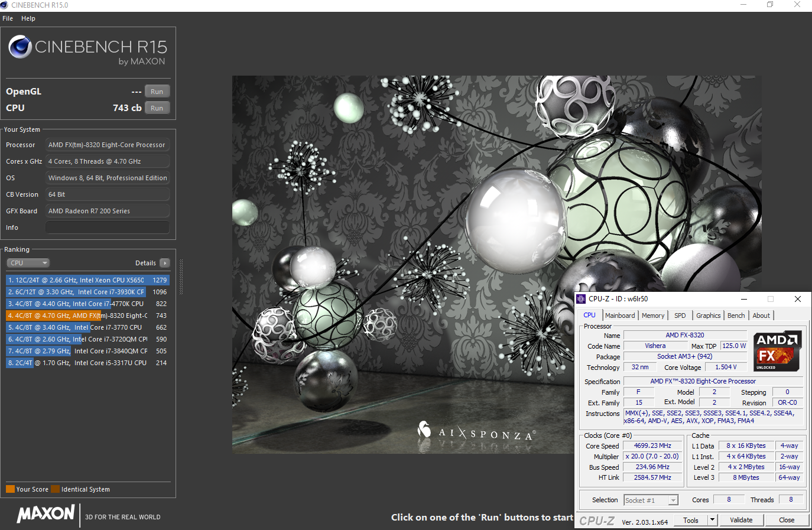
Task: Click the Tools button in CPU-Z
Action: (691, 520)
